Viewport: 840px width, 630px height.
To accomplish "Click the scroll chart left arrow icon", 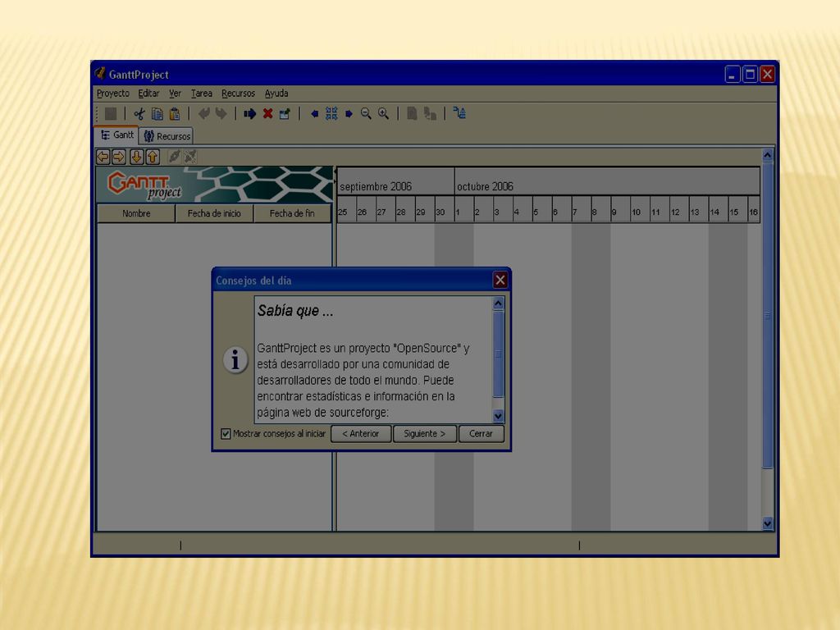I will (315, 113).
